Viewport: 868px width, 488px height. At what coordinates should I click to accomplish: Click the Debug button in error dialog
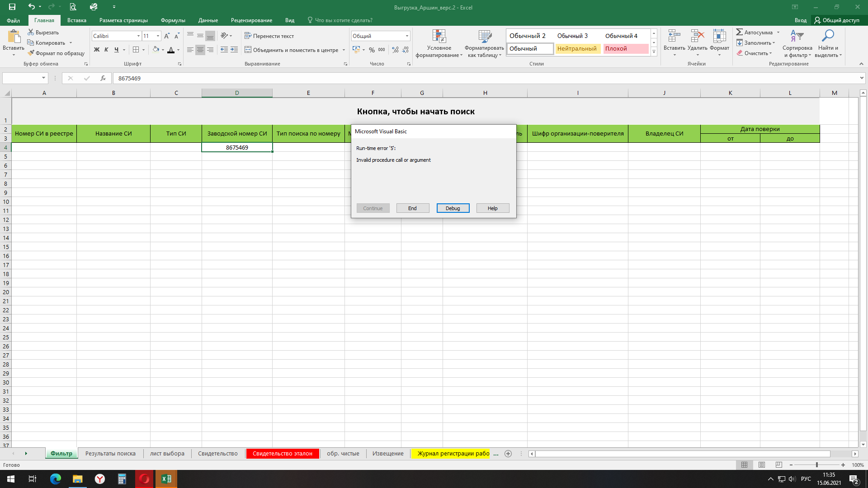[x=453, y=208]
